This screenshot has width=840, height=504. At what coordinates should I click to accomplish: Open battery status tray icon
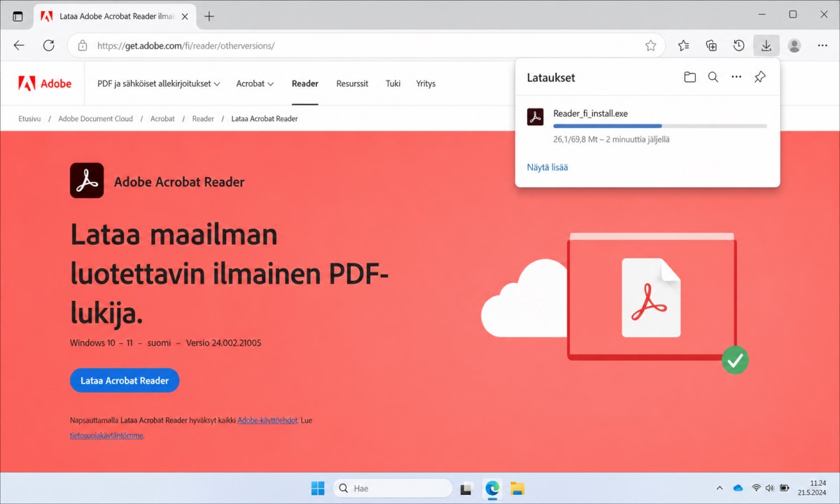coord(785,488)
